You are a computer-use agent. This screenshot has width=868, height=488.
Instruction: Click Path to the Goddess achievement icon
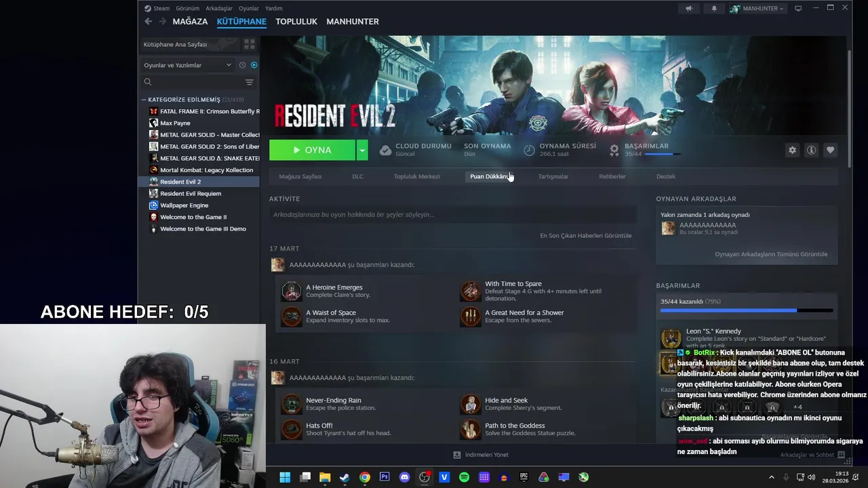tap(471, 429)
